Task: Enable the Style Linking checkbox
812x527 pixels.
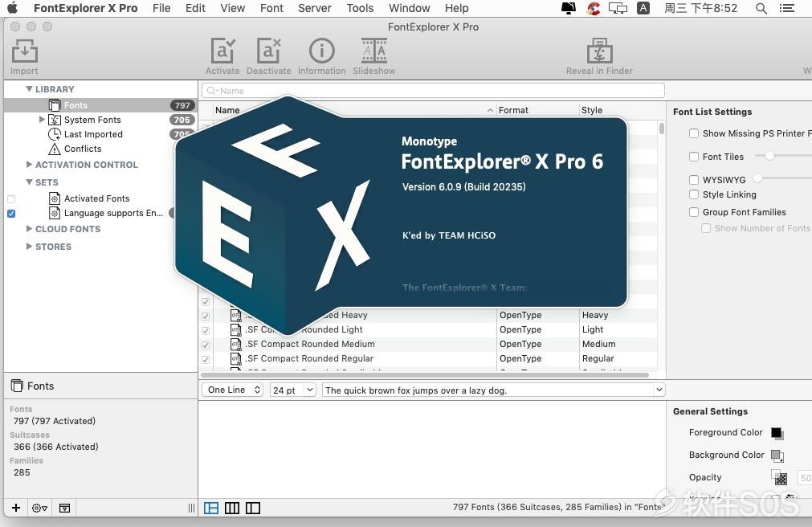Action: [x=694, y=194]
